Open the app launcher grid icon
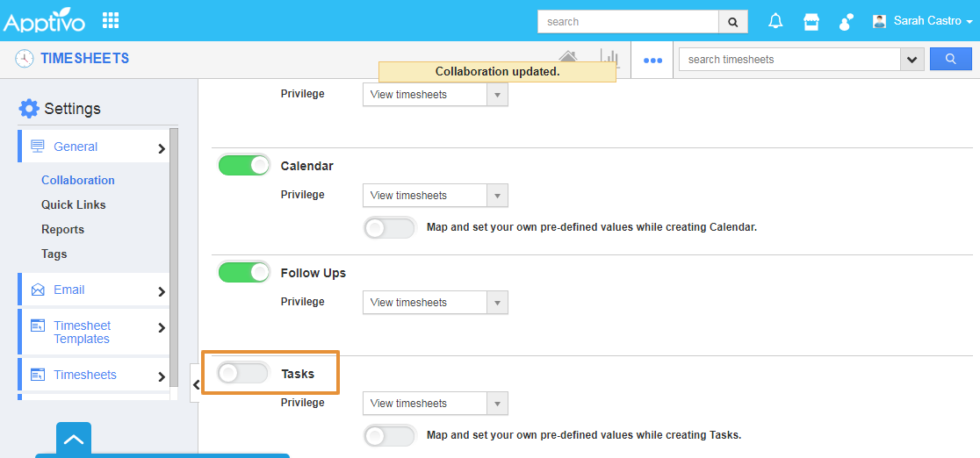This screenshot has height=458, width=980. point(111,20)
